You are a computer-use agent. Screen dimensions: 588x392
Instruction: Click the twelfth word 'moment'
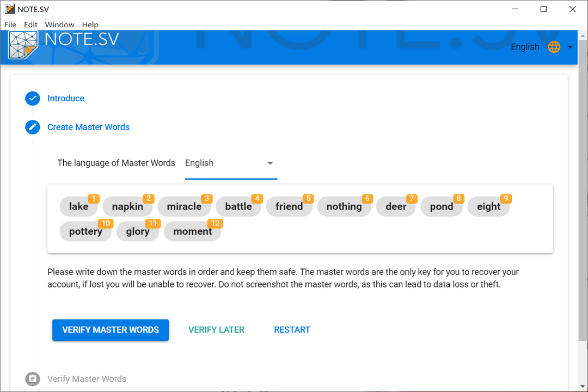[192, 231]
